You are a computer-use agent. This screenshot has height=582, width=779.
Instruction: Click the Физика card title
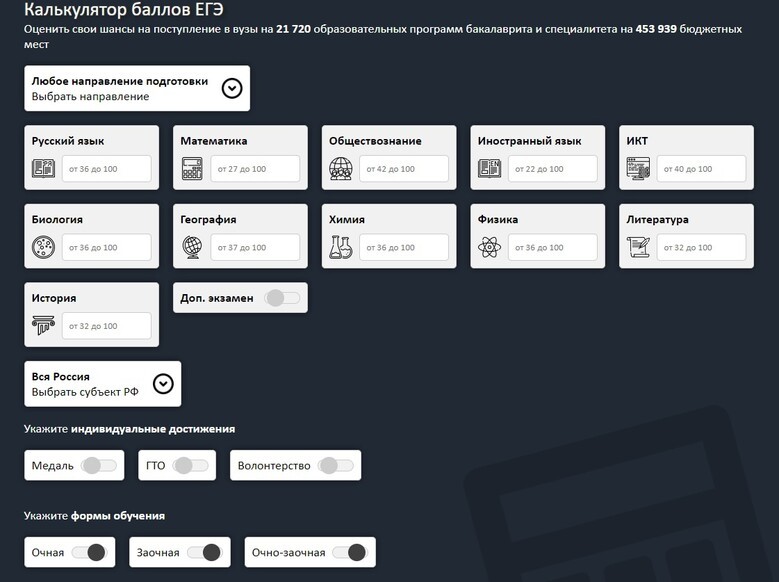pos(498,219)
